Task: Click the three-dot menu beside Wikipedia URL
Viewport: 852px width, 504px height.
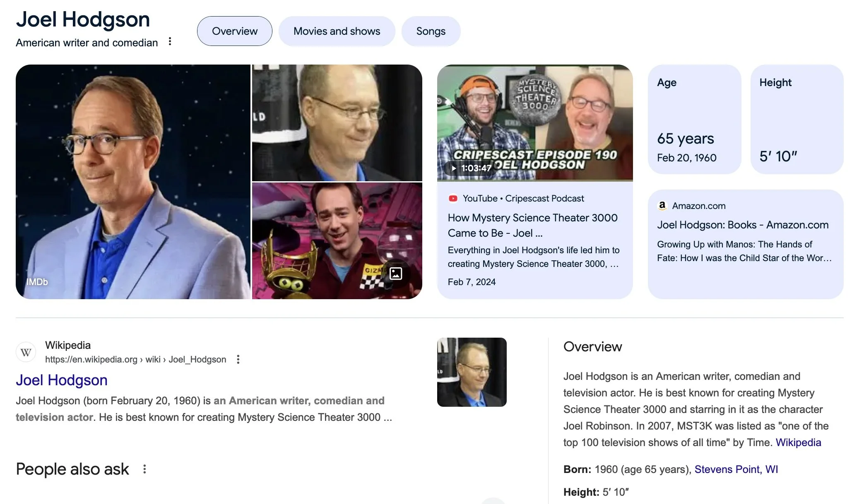Action: [238, 359]
